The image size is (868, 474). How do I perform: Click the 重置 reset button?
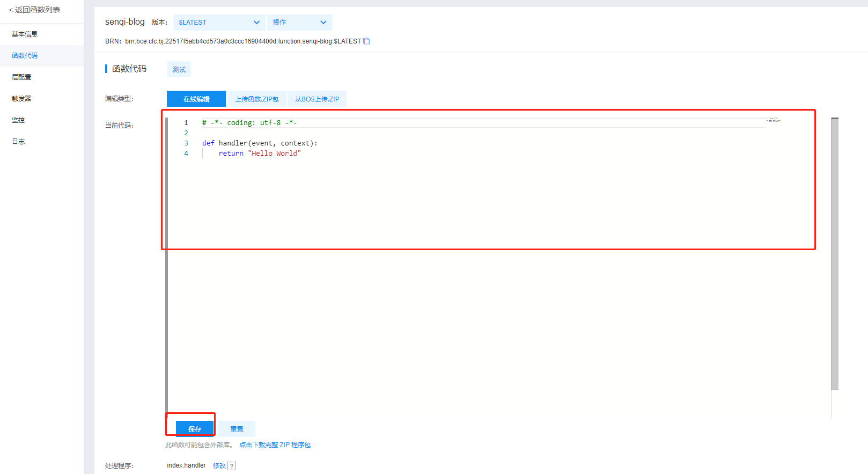coord(237,429)
